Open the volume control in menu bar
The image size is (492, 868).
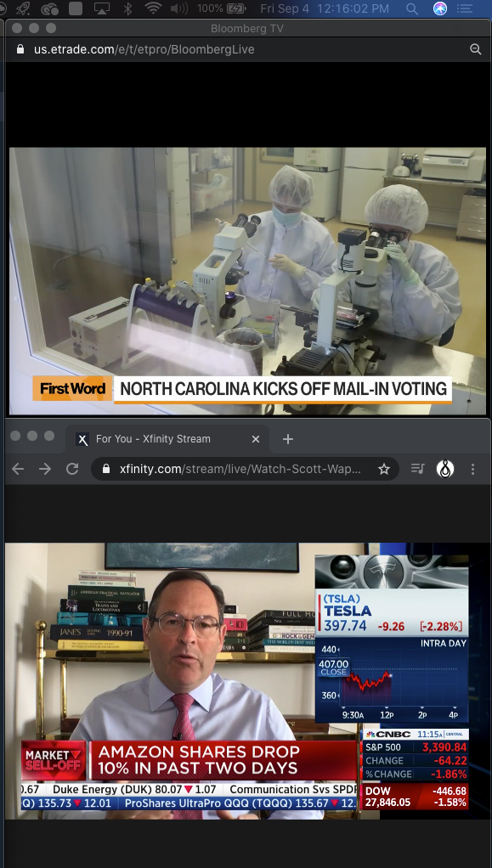pyautogui.click(x=179, y=8)
